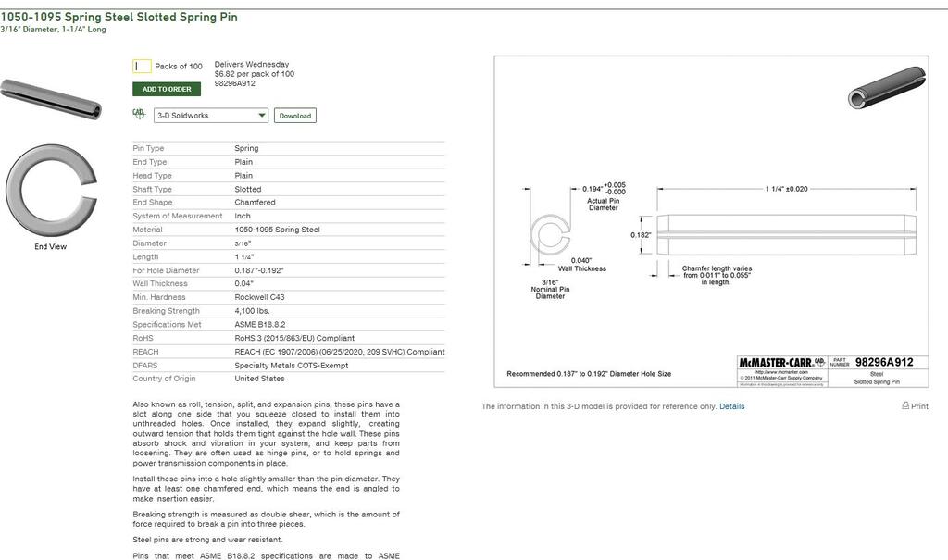948x560 pixels.
Task: Click the End View pin image
Action: [51, 190]
